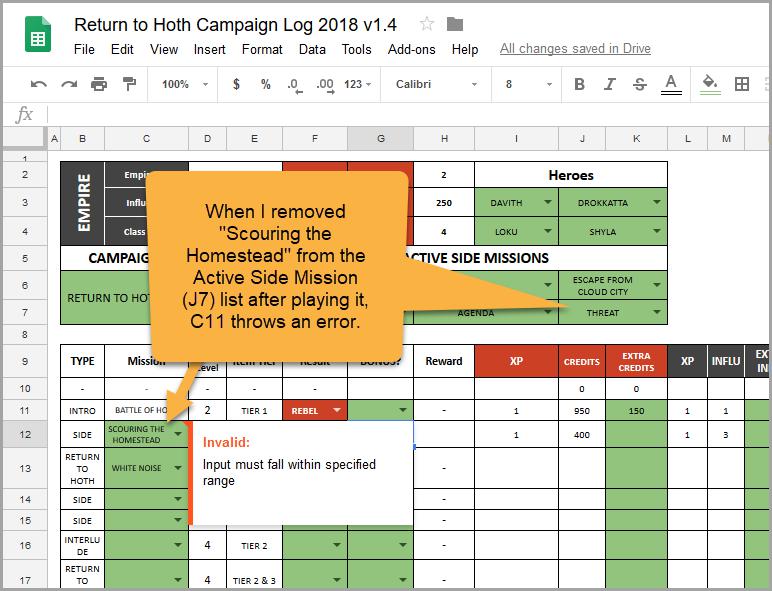The width and height of the screenshot is (772, 591).
Task: Open the Help menu
Action: point(465,49)
